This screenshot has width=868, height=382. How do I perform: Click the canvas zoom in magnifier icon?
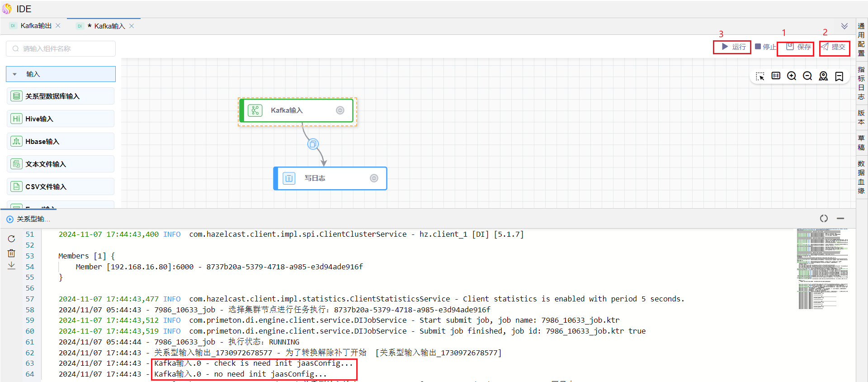[792, 76]
